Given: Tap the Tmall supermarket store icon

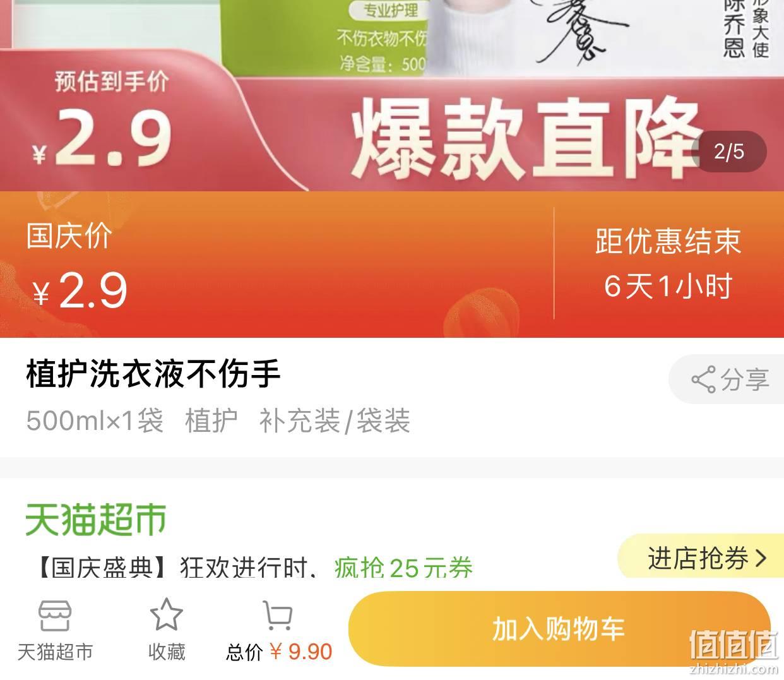Looking at the screenshot, I should click(x=55, y=616).
